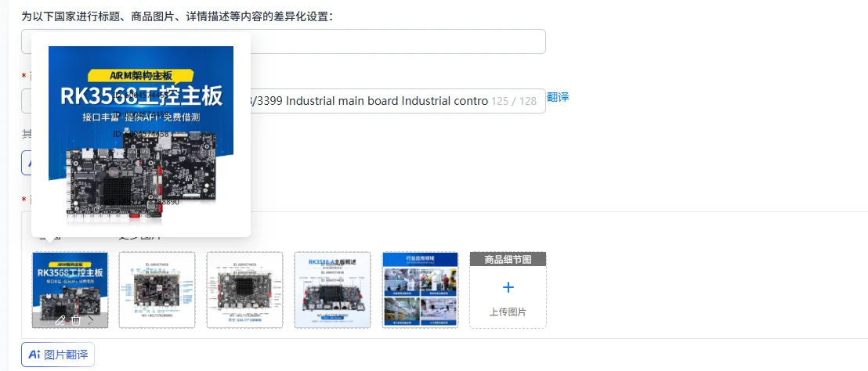Click the 商品细节图 header label
Viewport: 868px width, 371px height.
click(x=508, y=259)
